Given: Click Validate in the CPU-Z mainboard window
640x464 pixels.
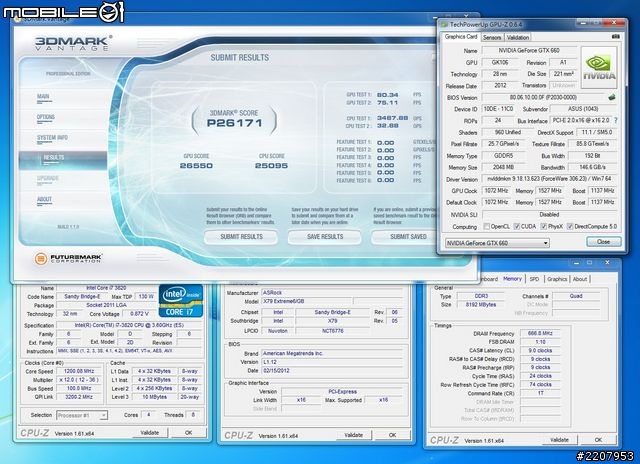Looking at the screenshot, I should 353,435.
